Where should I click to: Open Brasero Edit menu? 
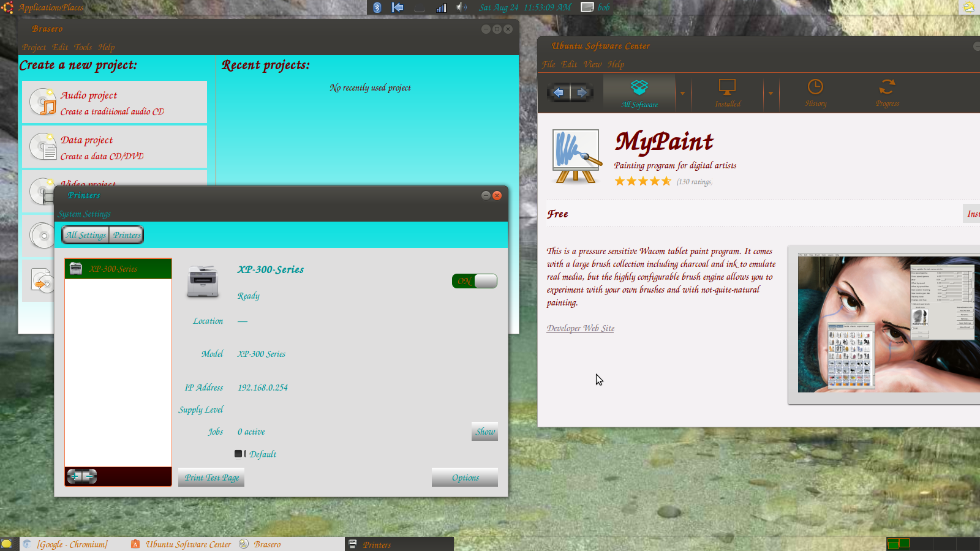coord(60,47)
